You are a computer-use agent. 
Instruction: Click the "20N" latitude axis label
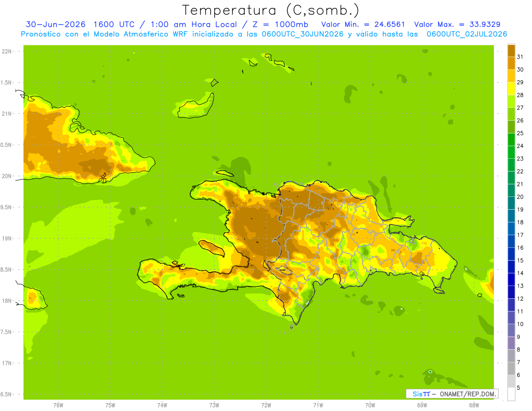pos(7,176)
